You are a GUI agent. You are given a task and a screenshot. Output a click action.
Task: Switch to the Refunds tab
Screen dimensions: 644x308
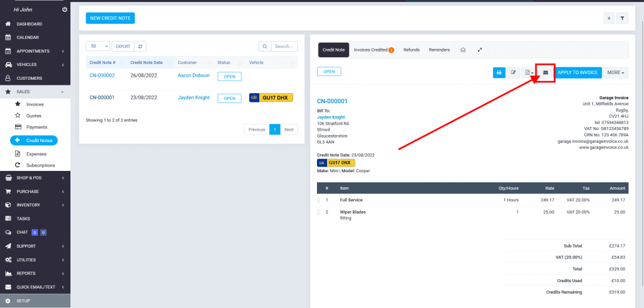click(411, 50)
